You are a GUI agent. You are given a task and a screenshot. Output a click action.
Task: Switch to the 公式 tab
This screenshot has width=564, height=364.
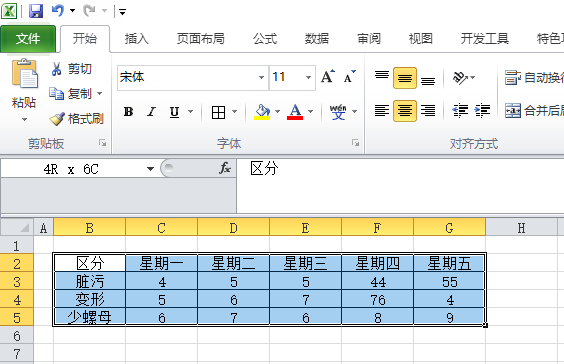(265, 38)
